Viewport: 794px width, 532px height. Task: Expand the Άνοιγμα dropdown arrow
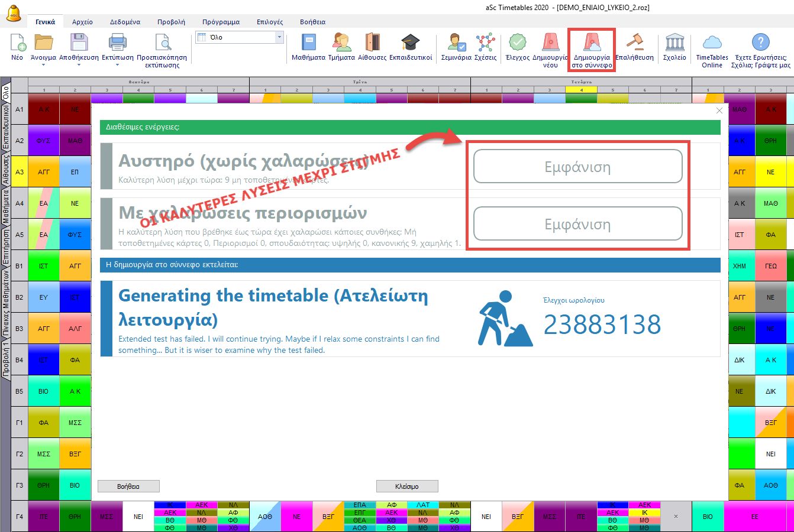[43, 65]
